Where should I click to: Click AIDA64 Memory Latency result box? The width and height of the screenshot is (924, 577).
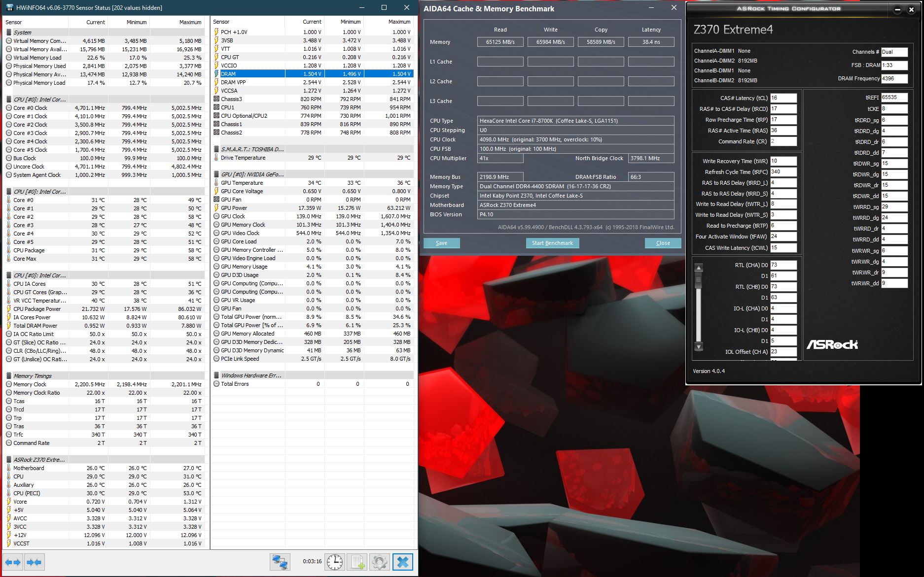point(651,42)
